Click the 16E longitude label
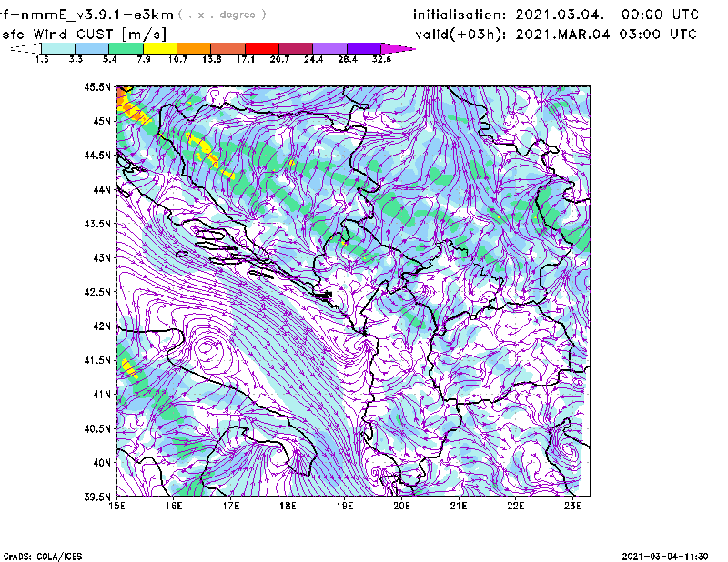The height and width of the screenshot is (562, 728). click(174, 506)
